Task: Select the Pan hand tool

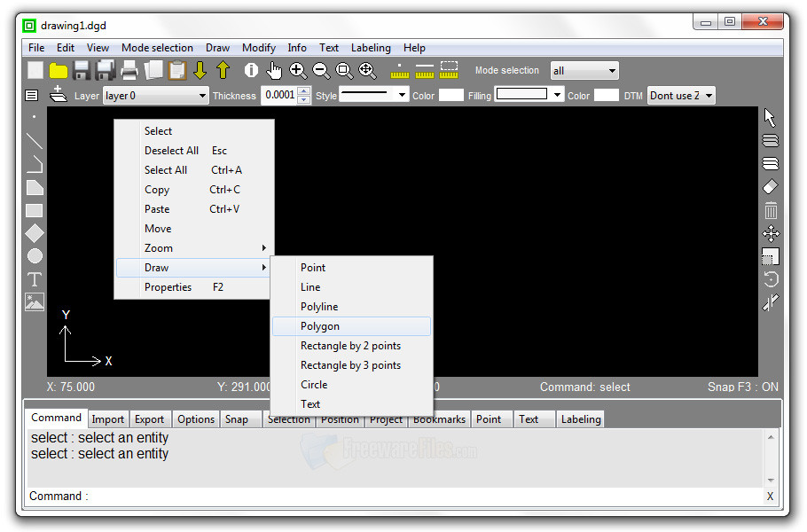Action: (274, 70)
